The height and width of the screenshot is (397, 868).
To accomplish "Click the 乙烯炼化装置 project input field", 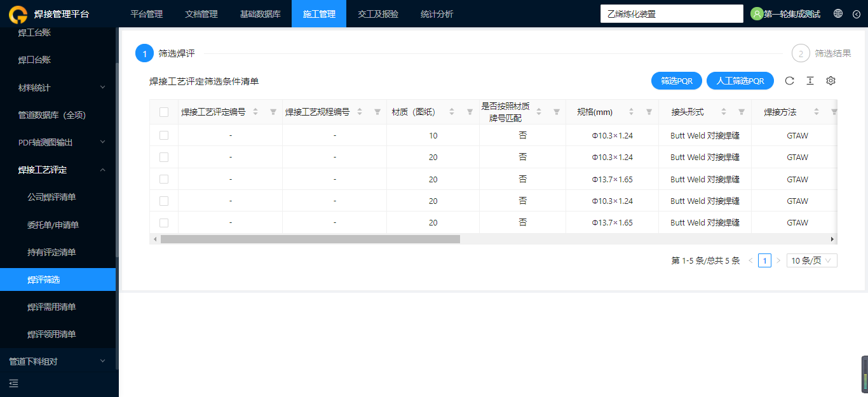I will [x=672, y=14].
